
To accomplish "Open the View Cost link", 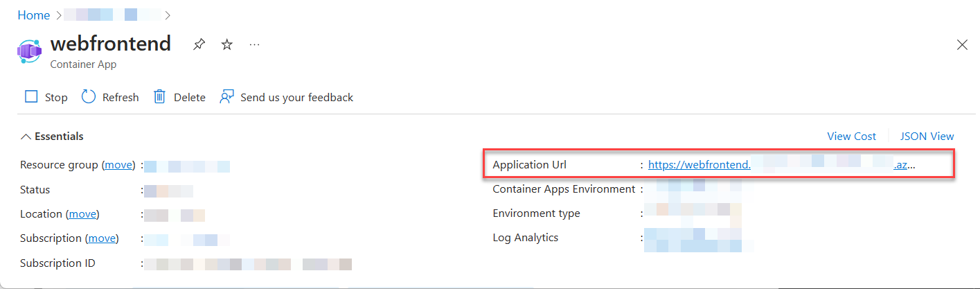I will pos(851,137).
